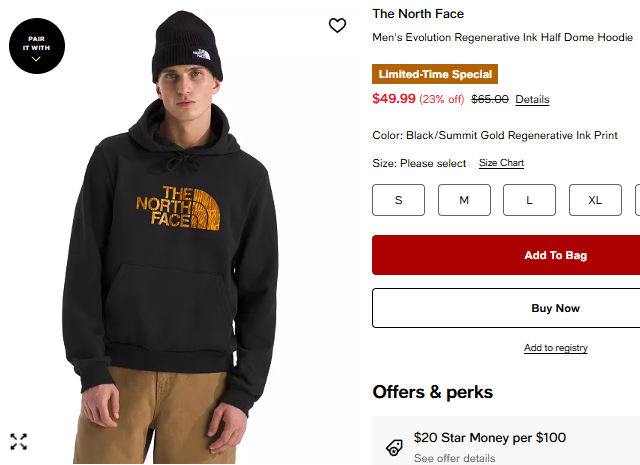
Task: Open The North Face brand link
Action: pyautogui.click(x=418, y=14)
